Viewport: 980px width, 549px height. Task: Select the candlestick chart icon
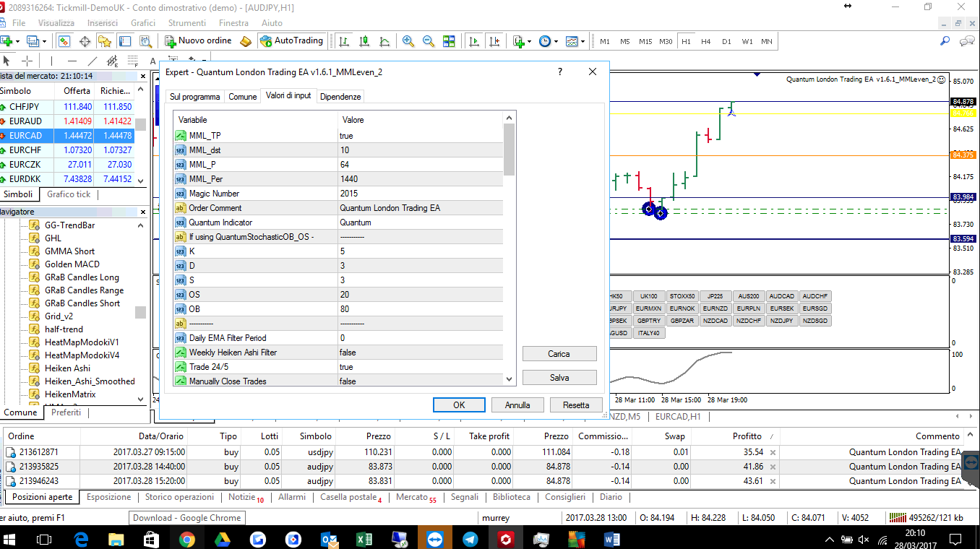364,40
